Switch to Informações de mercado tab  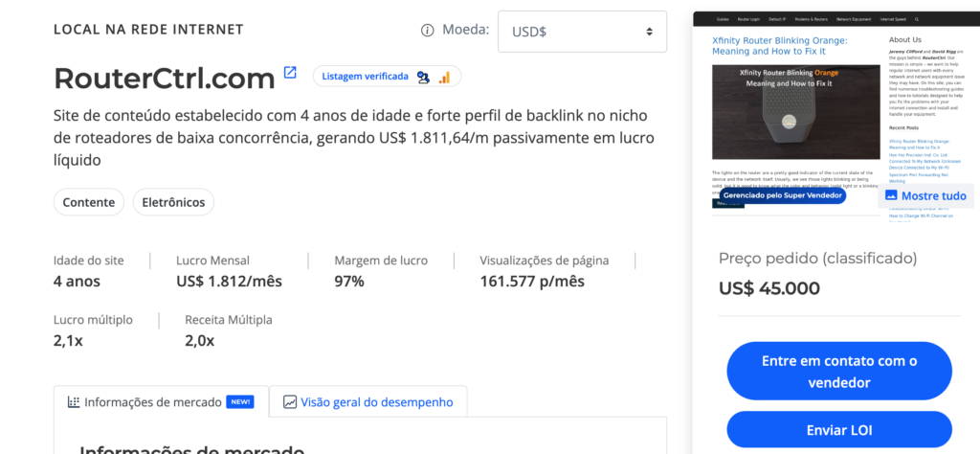[x=161, y=401]
